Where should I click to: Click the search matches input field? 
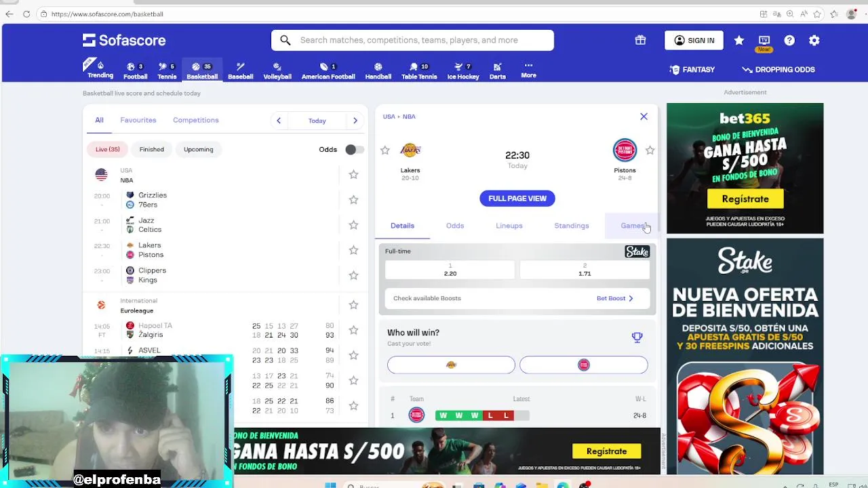point(412,40)
